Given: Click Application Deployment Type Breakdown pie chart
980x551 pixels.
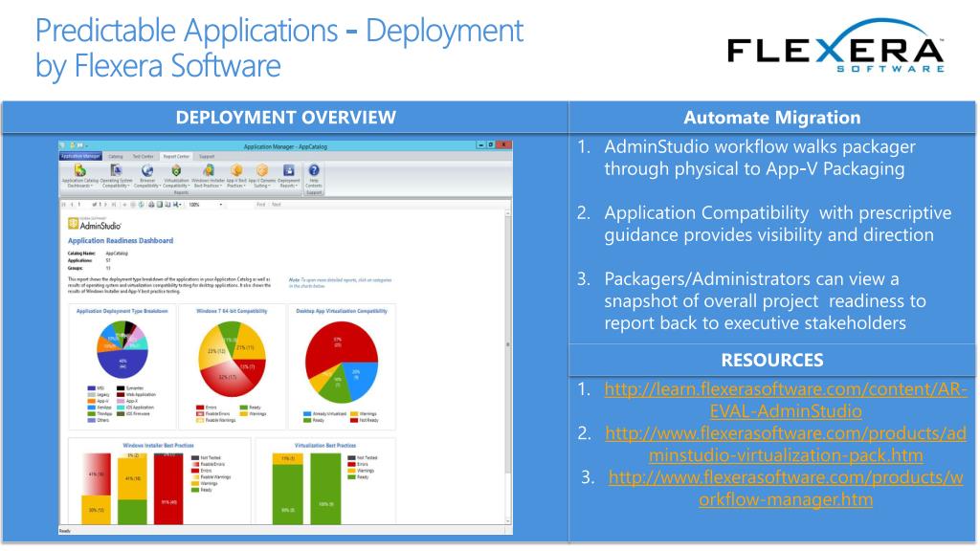Looking at the screenshot, I should pyautogui.click(x=122, y=350).
